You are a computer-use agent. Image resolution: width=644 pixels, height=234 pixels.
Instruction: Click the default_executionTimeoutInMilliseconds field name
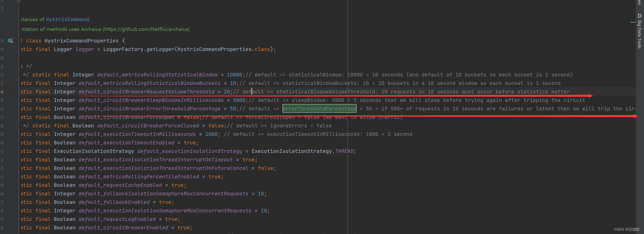click(137, 134)
